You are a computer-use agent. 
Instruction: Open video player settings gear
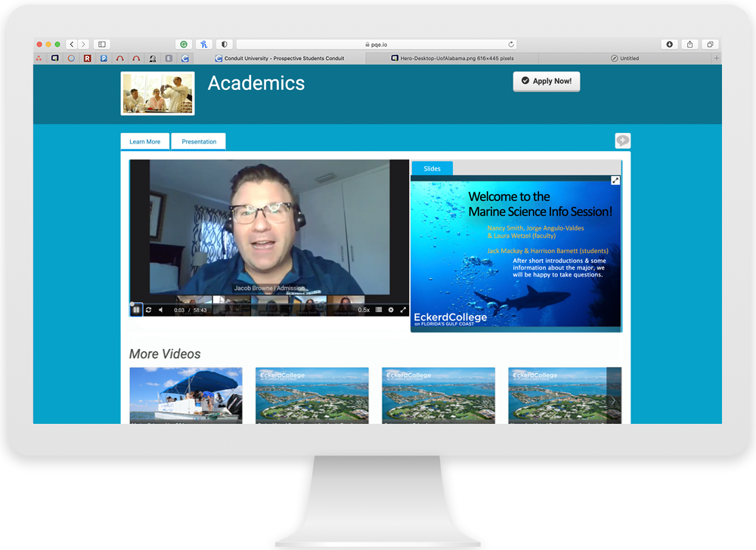(x=391, y=310)
